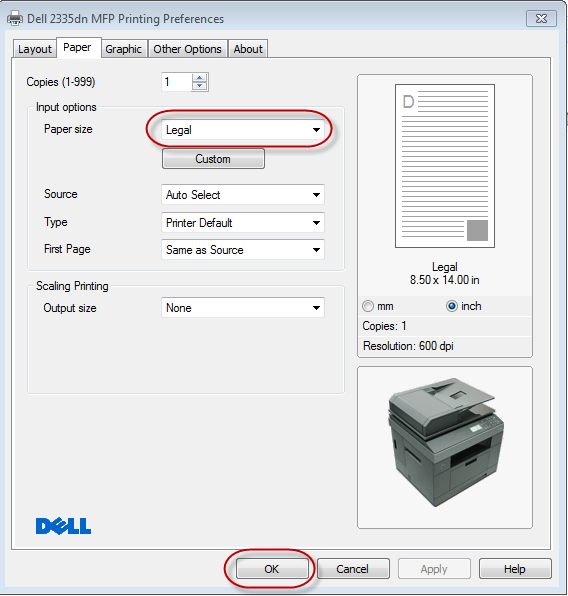Screen dimensions: 568x596
Task: Click the Legal page preview thumbnail
Action: [445, 166]
